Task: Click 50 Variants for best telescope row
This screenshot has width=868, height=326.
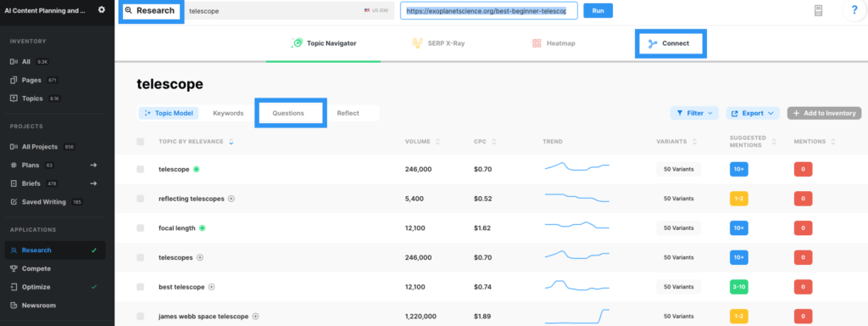Action: pyautogui.click(x=679, y=287)
